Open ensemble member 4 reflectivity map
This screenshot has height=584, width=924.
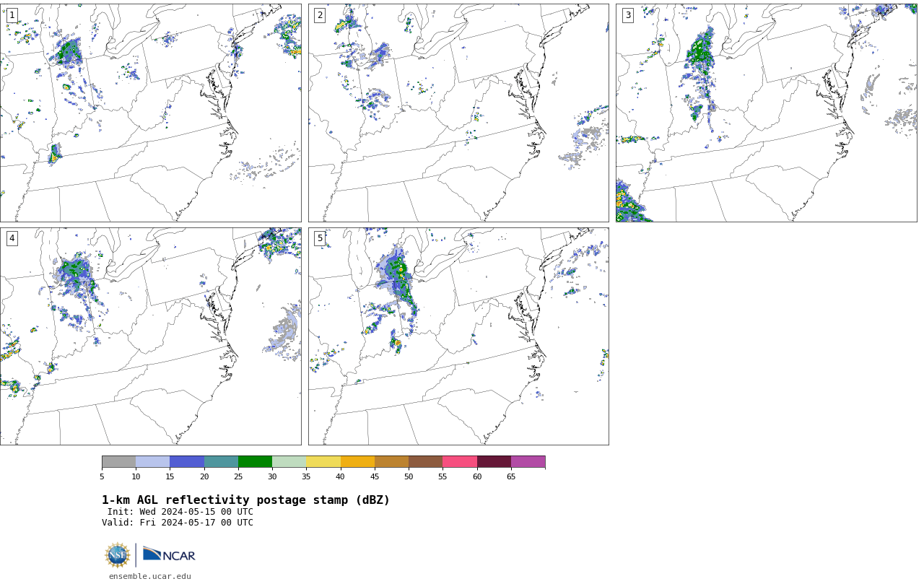[x=150, y=336]
